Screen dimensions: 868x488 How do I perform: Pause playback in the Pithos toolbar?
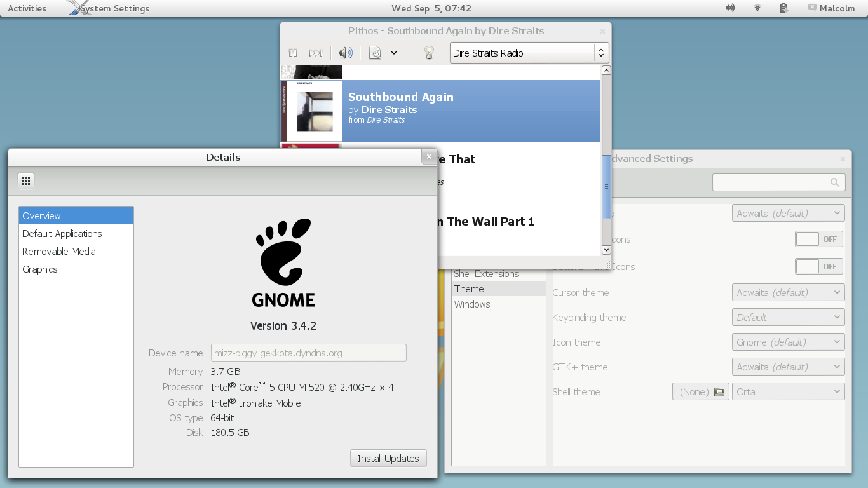[293, 53]
